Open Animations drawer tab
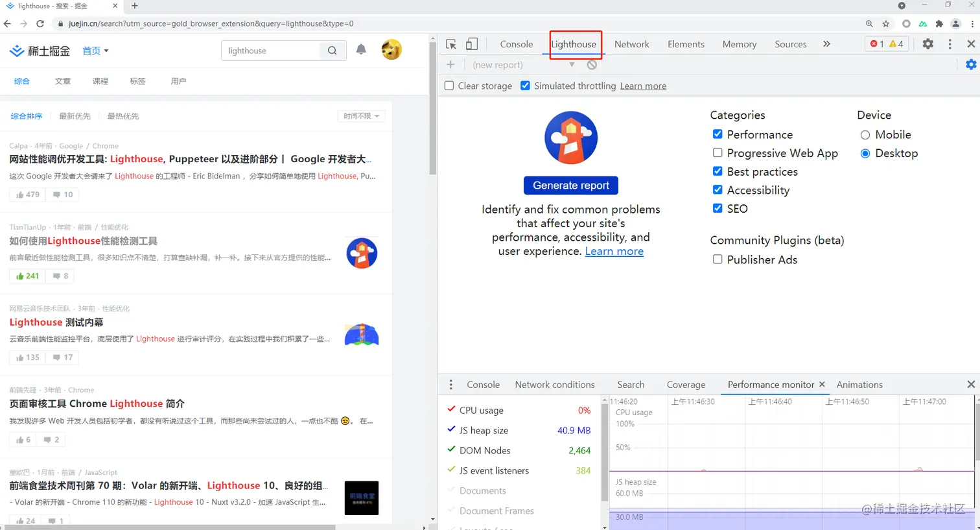 859,385
